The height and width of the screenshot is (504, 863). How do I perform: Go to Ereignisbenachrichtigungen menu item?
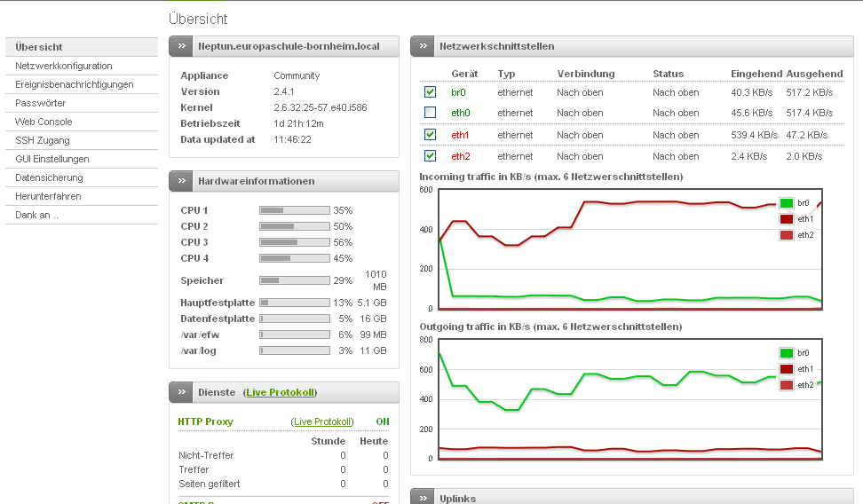tap(75, 84)
